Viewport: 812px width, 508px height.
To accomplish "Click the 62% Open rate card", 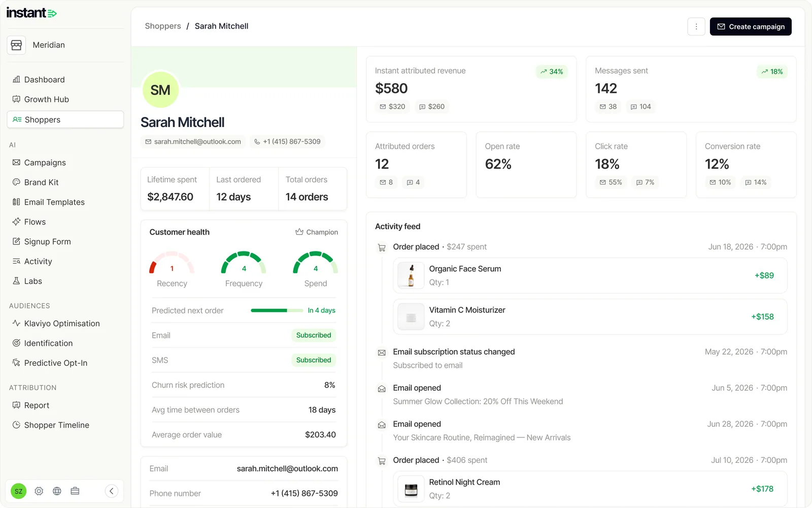I will (526, 165).
